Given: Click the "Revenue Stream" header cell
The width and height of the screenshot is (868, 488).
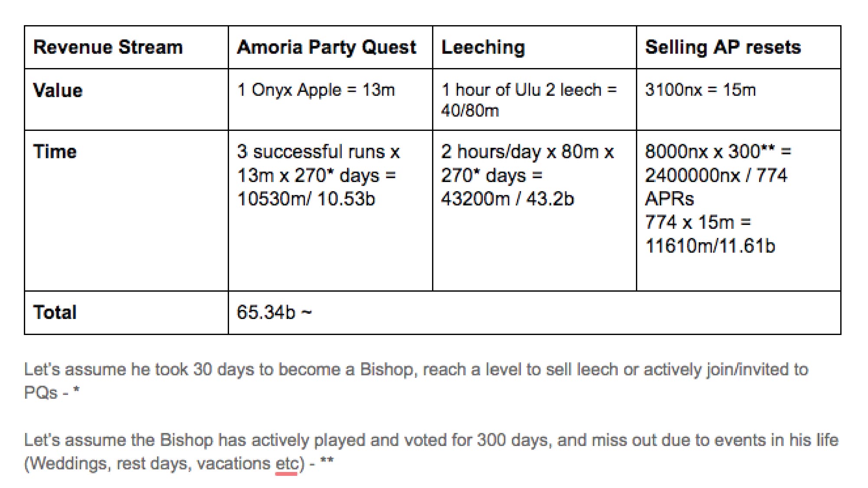Looking at the screenshot, I should pyautogui.click(x=108, y=47).
